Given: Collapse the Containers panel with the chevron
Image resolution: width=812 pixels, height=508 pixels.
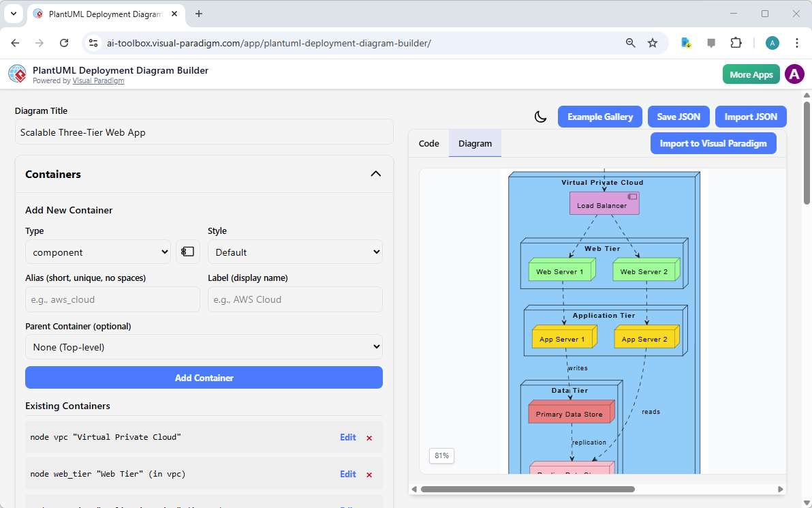Looking at the screenshot, I should (x=375, y=174).
